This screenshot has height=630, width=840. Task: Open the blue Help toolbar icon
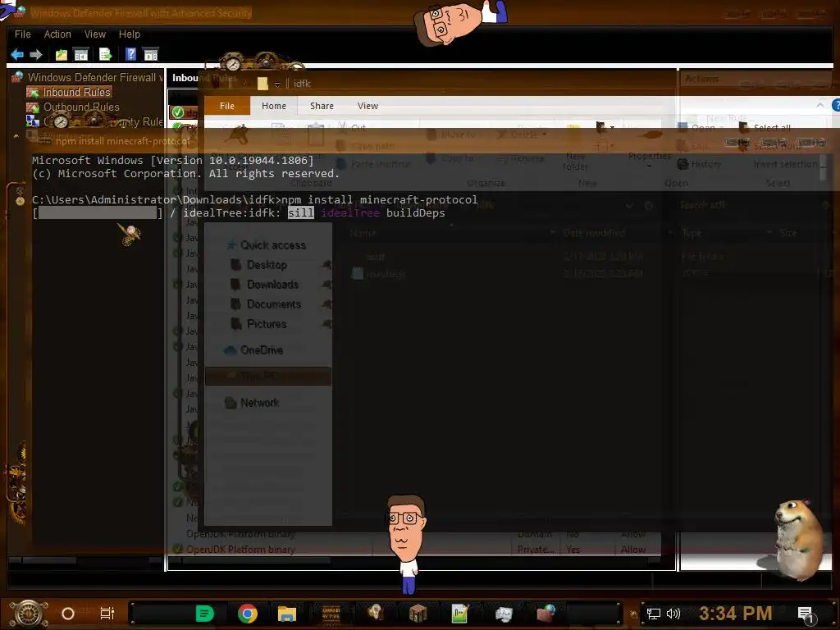pyautogui.click(x=130, y=54)
